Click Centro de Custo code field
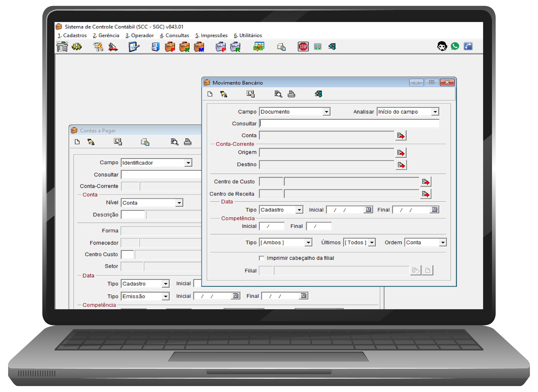Screen dimensions: 538x392 (271, 182)
